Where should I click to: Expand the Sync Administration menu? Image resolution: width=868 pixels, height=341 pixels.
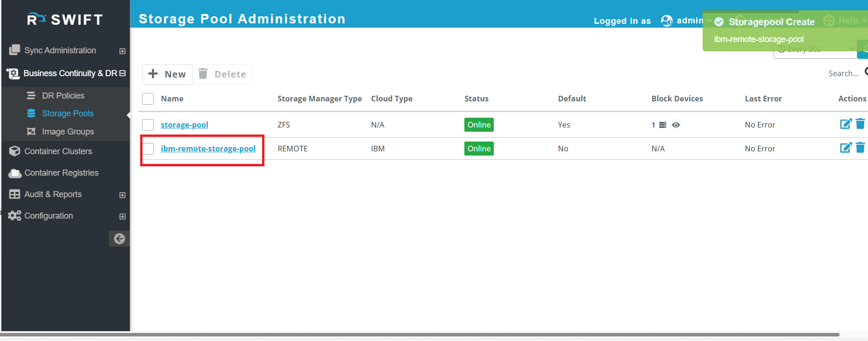click(122, 51)
